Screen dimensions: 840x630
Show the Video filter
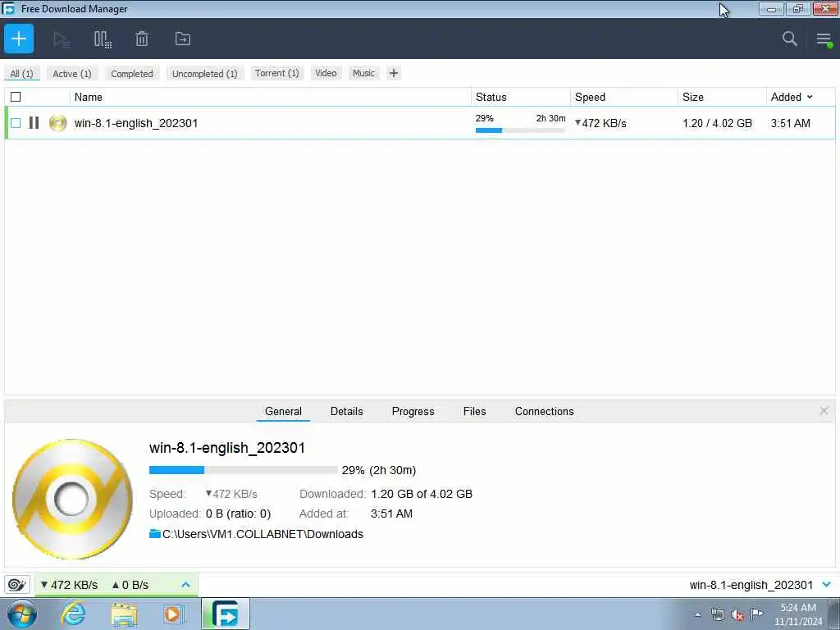326,73
